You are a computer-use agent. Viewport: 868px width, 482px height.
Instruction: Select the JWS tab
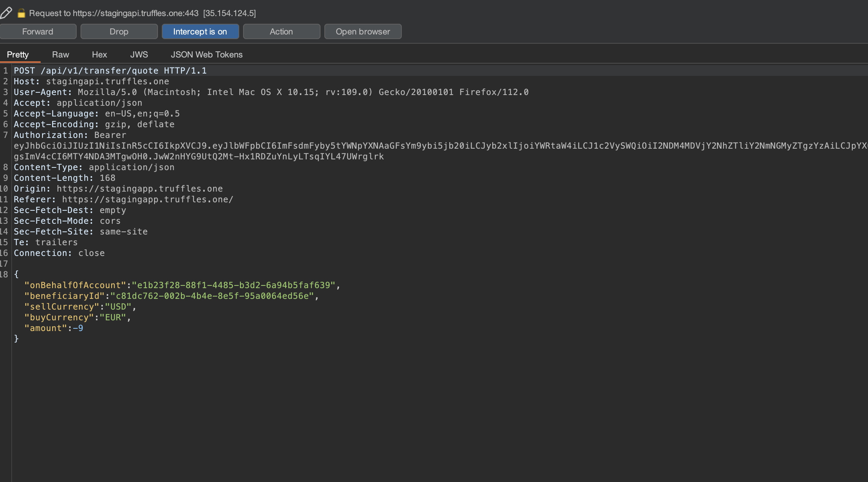139,54
